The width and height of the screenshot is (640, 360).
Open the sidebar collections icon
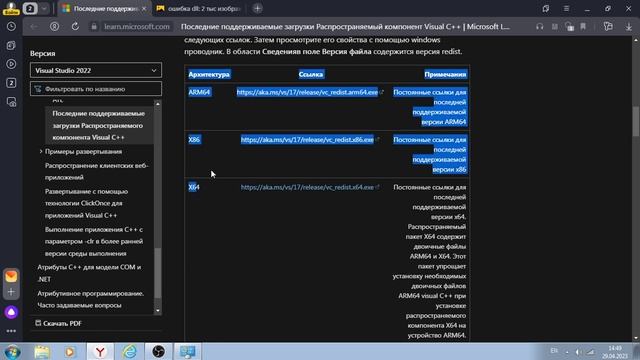pos(11,45)
